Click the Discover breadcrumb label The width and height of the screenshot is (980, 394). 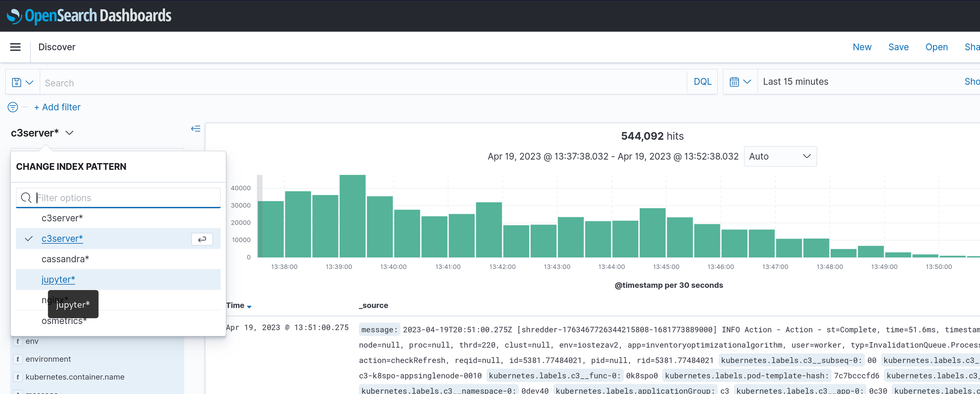(x=57, y=47)
